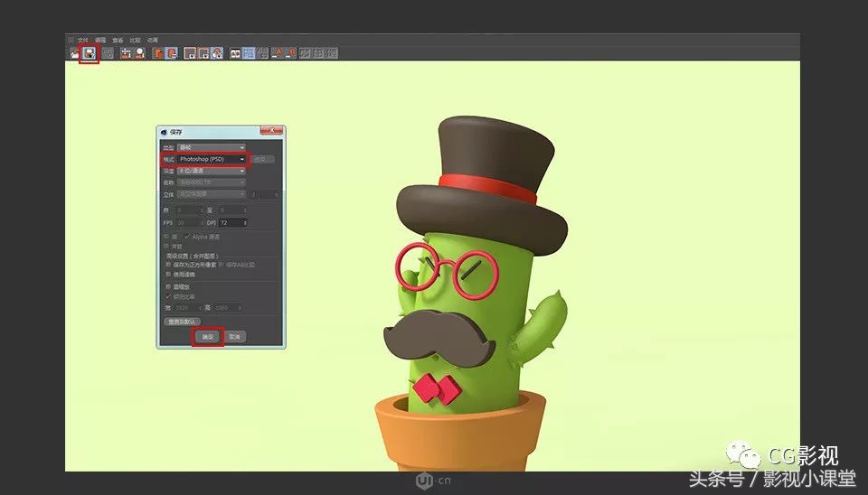This screenshot has width=868, height=495.
Task: Click the round clock-like icon in toolbar
Action: pyautogui.click(x=217, y=53)
